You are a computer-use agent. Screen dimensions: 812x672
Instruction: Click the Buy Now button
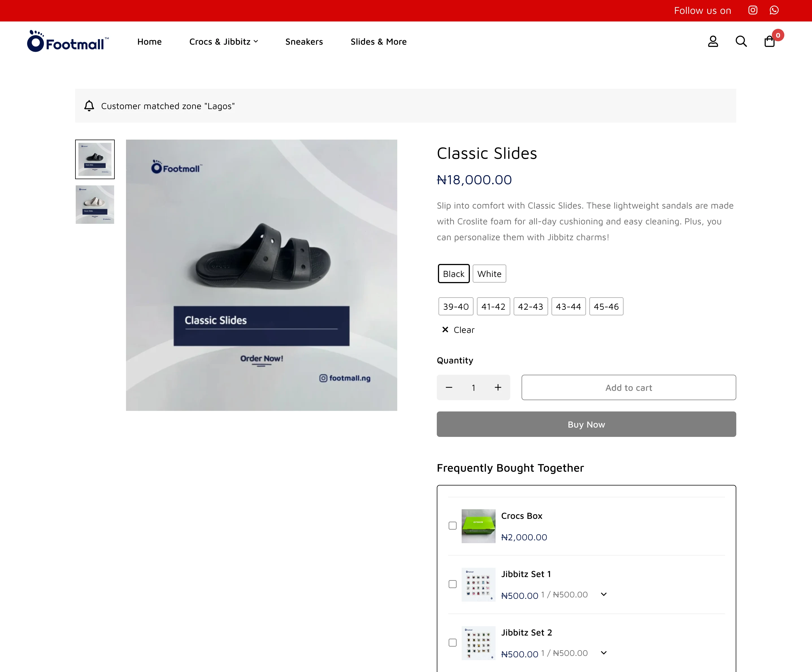(x=586, y=424)
